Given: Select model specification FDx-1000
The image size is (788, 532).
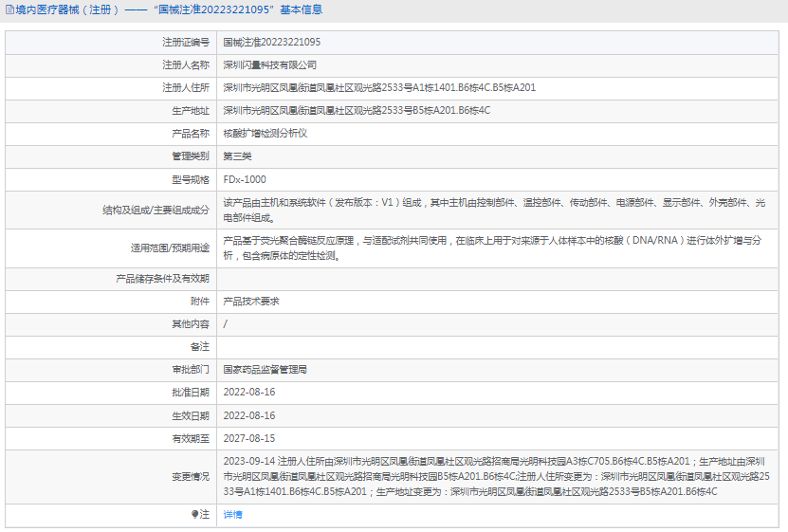Looking at the screenshot, I should pos(245,179).
